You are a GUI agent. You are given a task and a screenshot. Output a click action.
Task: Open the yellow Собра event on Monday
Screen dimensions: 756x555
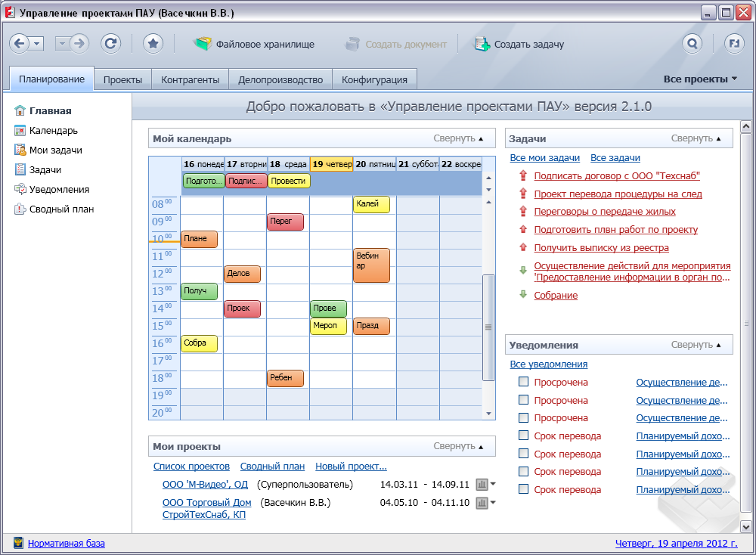199,343
